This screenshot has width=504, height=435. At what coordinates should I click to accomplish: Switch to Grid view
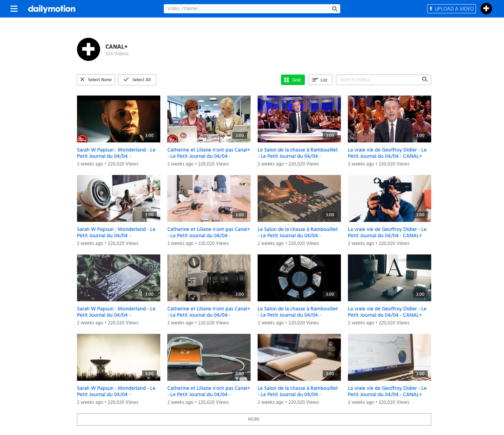[x=293, y=80]
